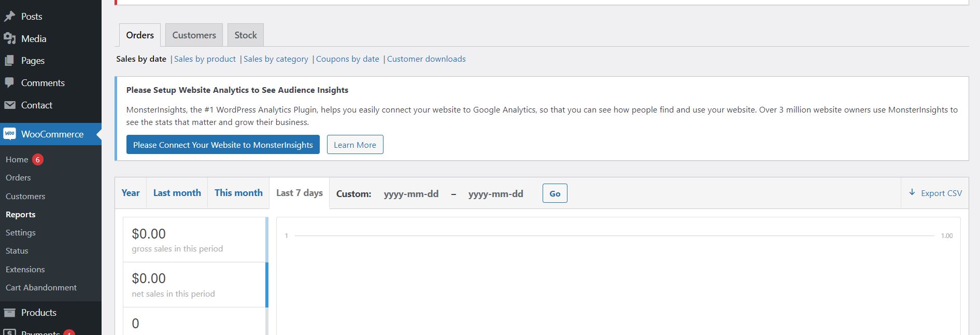980x335 pixels.
Task: Switch to the Customers report tab
Action: [194, 35]
